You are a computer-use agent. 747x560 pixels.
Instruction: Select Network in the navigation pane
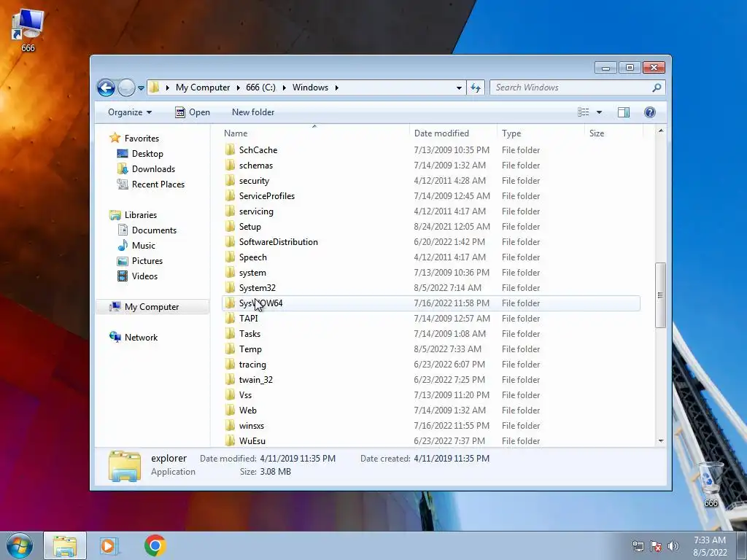[x=141, y=338]
